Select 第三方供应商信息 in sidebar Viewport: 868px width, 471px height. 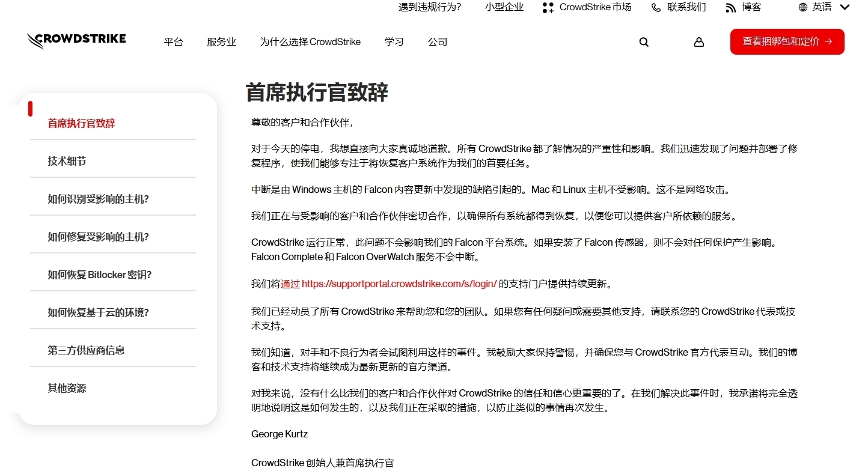click(x=86, y=350)
